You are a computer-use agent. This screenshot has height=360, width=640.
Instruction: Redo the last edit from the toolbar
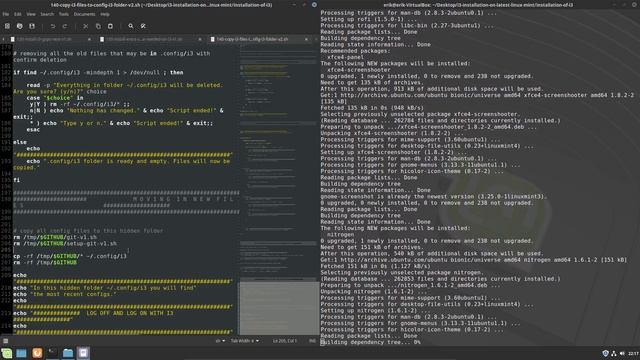(x=64, y=26)
